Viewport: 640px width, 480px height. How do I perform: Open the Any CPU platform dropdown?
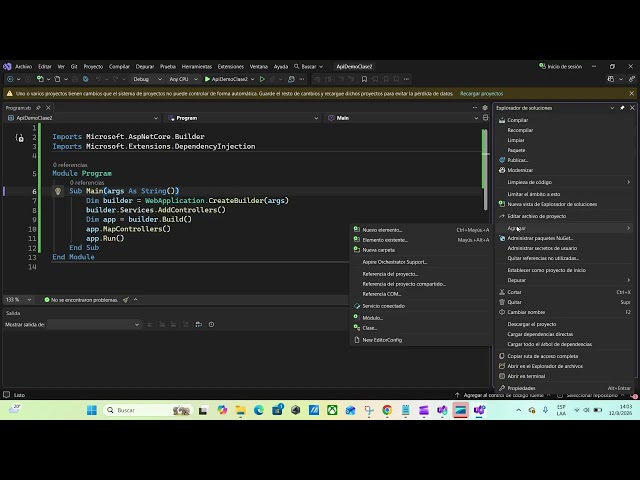click(x=183, y=79)
